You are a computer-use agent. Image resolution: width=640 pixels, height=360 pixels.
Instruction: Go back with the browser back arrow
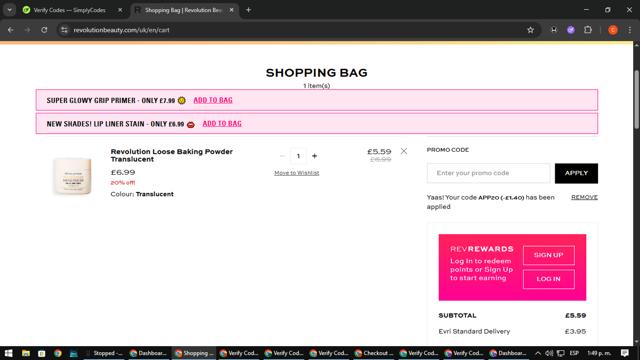pos(11,30)
